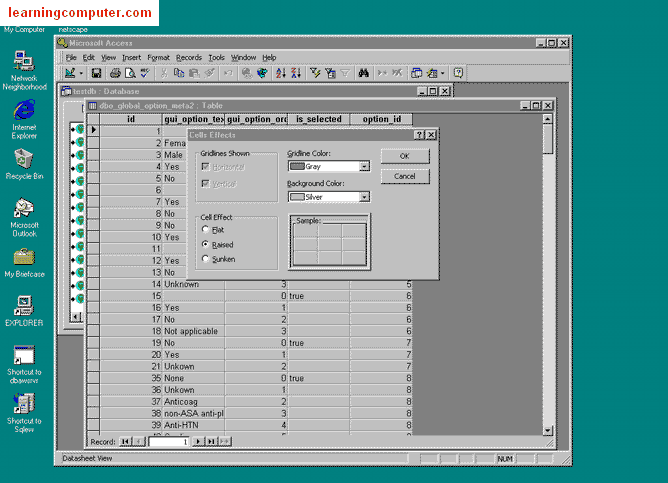Open the Tools menu
668x483 pixels.
pos(216,58)
